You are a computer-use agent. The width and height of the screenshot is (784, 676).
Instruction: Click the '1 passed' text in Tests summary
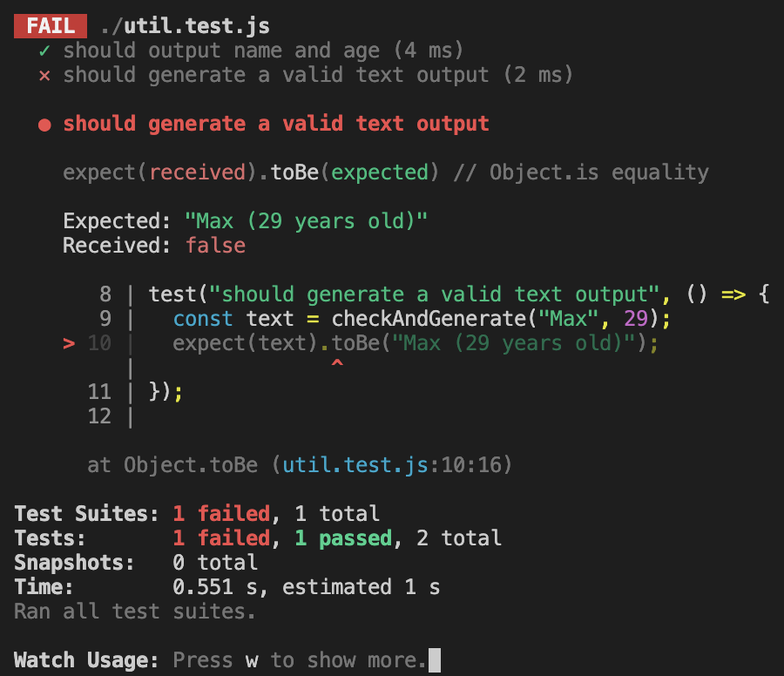pyautogui.click(x=343, y=538)
